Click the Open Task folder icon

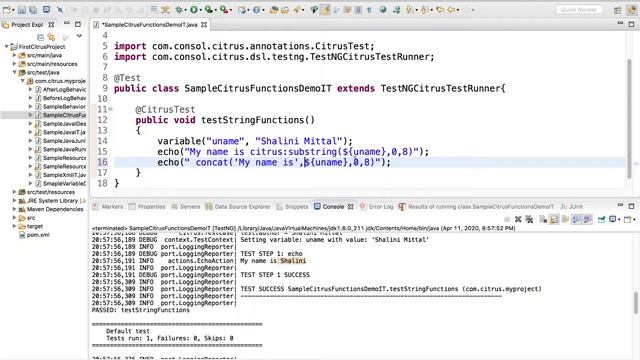(x=285, y=10)
